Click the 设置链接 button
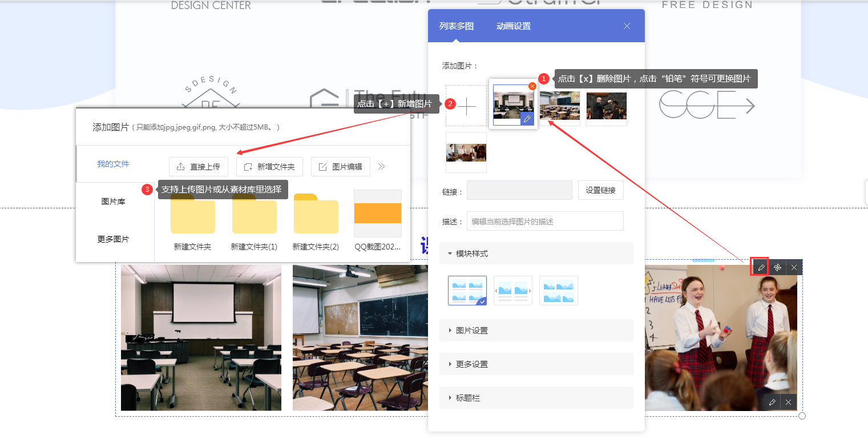Image resolution: width=868 pixels, height=443 pixels. click(x=601, y=191)
